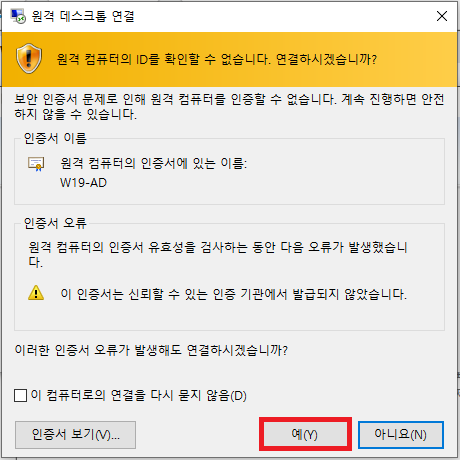The height and width of the screenshot is (460, 460).
Task: Click the Remote Desktop Connection title bar icon
Action: point(18,16)
